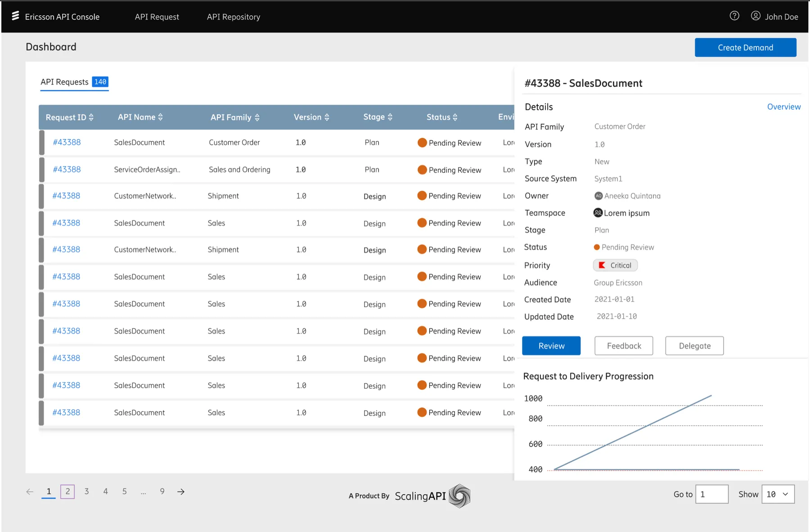Viewport: 810px width, 532px height.
Task: Go to previous page arrow
Action: (x=30, y=491)
